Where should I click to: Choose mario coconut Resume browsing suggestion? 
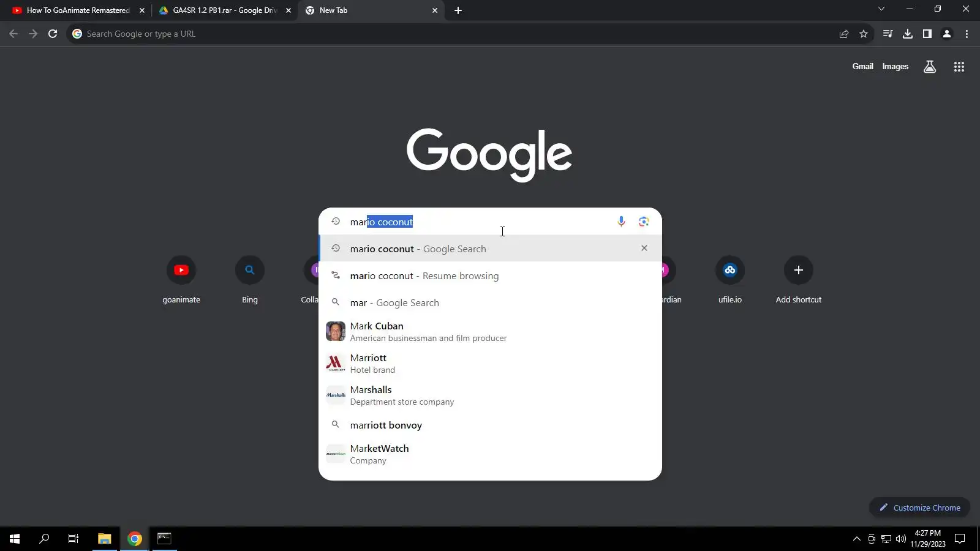(x=490, y=275)
